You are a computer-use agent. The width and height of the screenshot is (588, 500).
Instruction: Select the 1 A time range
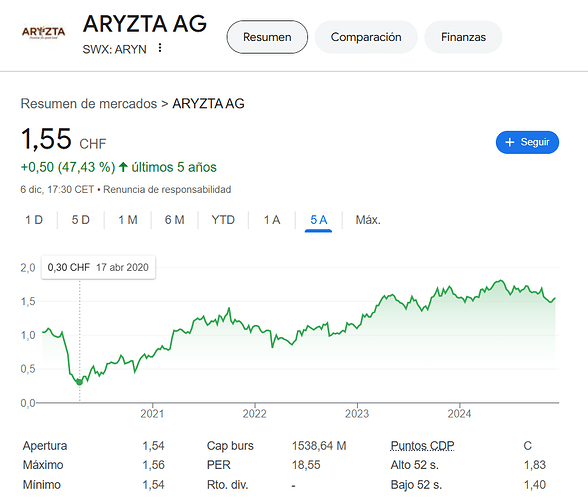(x=272, y=220)
